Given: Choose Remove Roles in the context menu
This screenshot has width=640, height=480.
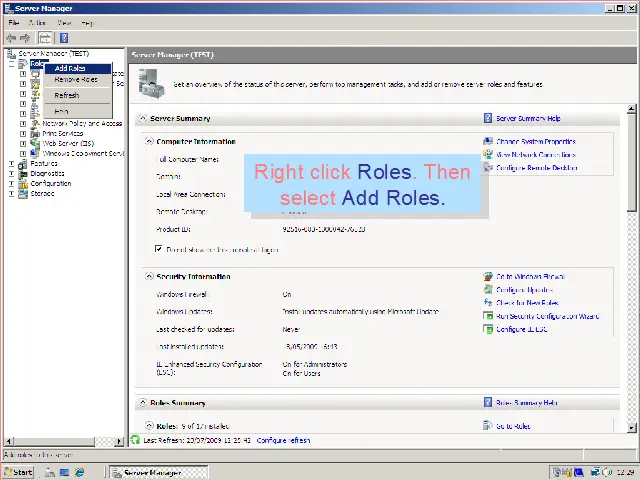Looking at the screenshot, I should click(78, 80).
